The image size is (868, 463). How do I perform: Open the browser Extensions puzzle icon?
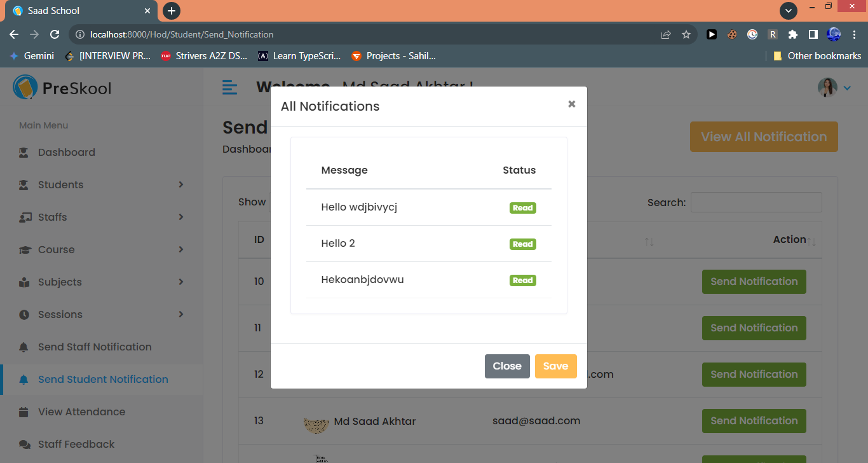pyautogui.click(x=793, y=34)
